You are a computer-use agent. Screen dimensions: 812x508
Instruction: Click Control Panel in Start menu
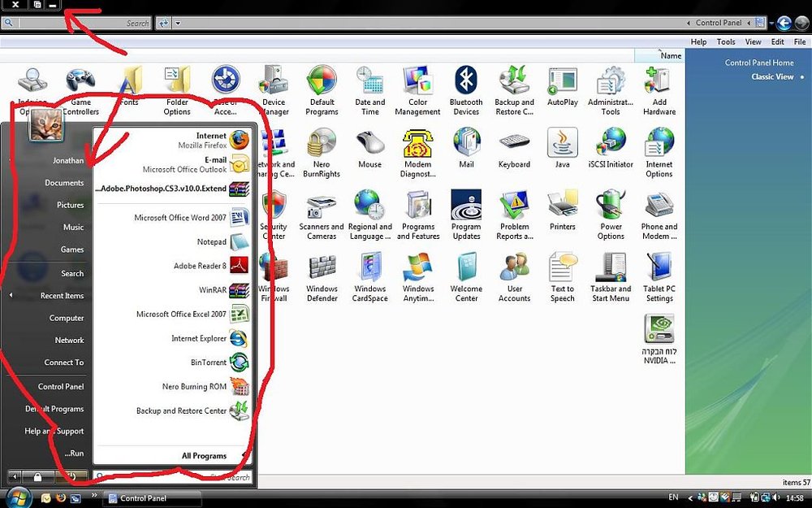point(61,387)
